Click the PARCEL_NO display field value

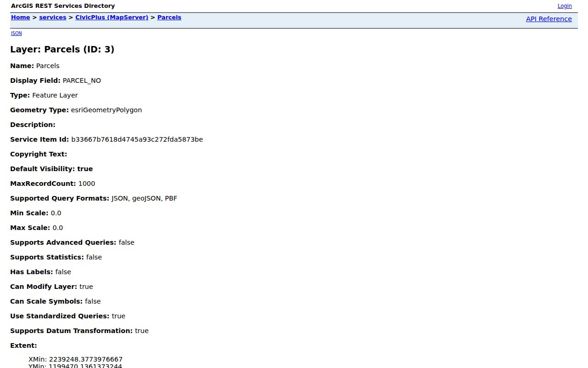point(82,80)
